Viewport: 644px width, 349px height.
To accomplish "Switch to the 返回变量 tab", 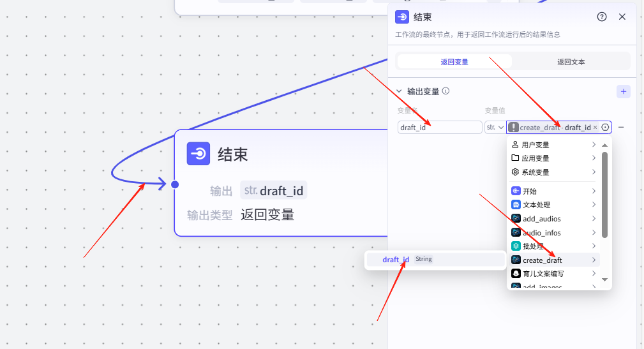I will pos(454,62).
